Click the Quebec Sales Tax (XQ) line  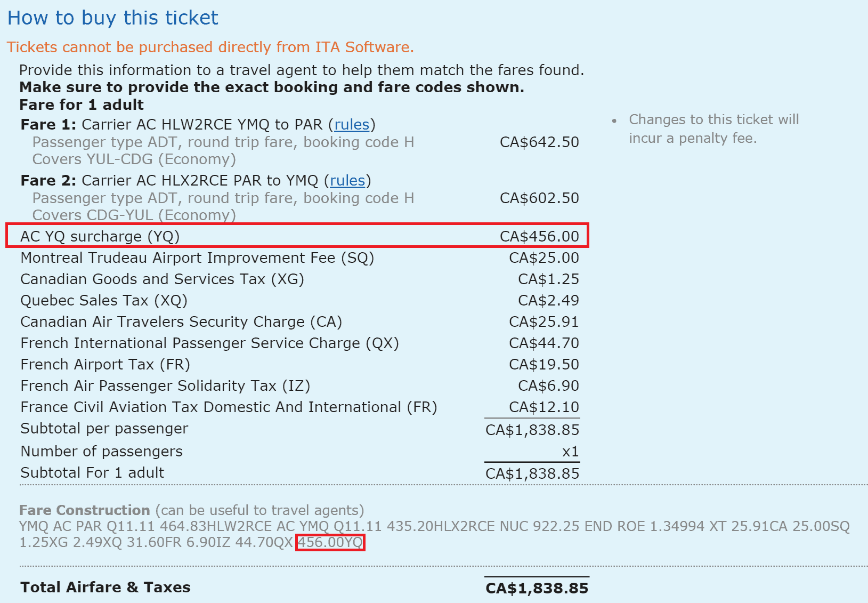tap(104, 301)
